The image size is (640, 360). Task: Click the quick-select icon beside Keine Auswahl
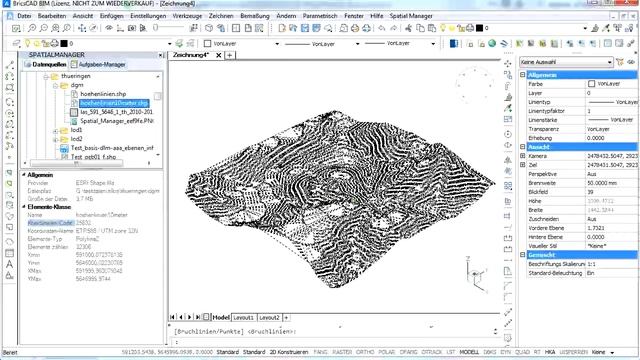(x=620, y=62)
